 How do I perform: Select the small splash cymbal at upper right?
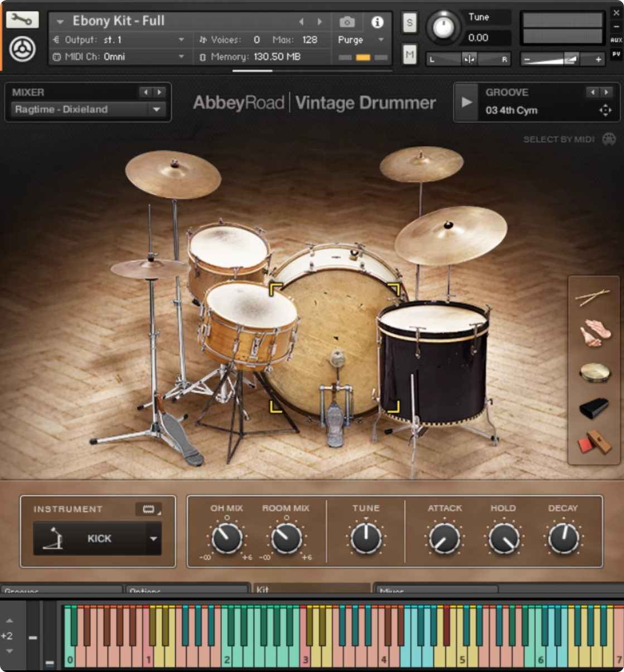(422, 163)
